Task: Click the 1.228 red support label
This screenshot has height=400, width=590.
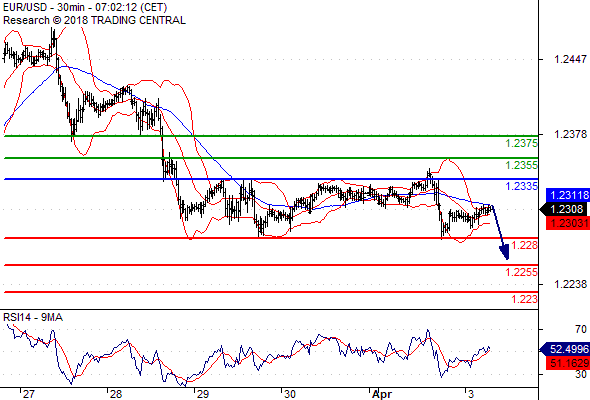Action: click(x=525, y=245)
